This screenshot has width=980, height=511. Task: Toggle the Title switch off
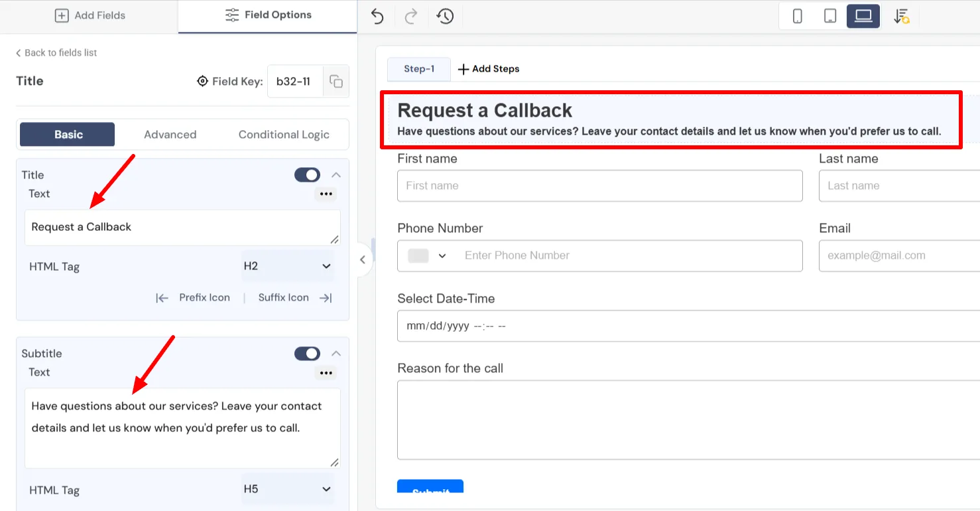[x=307, y=175]
